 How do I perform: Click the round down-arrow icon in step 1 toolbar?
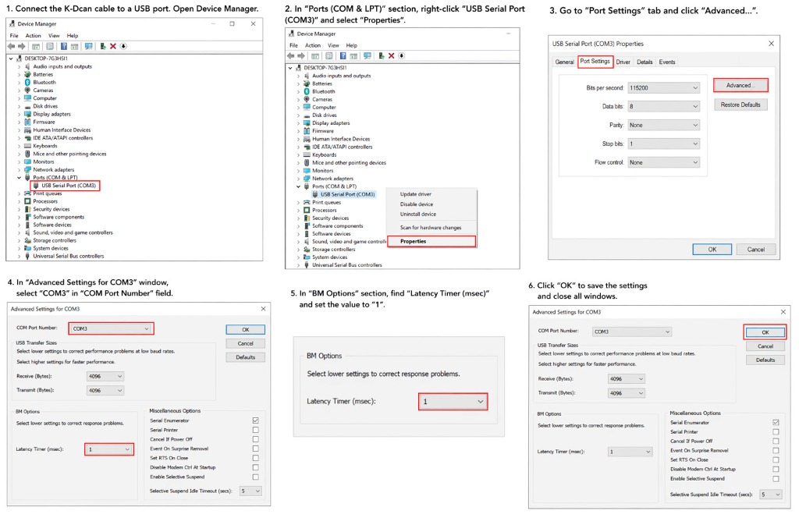coord(123,46)
